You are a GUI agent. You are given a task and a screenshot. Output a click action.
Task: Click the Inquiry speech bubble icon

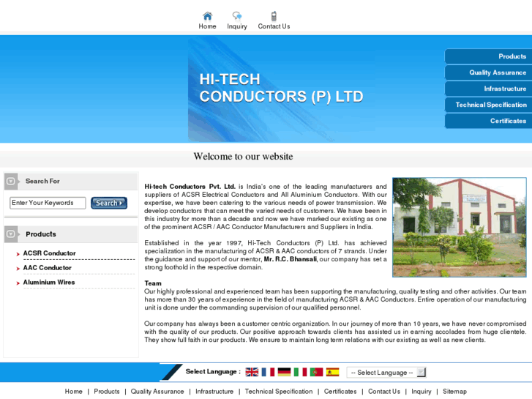click(x=237, y=16)
